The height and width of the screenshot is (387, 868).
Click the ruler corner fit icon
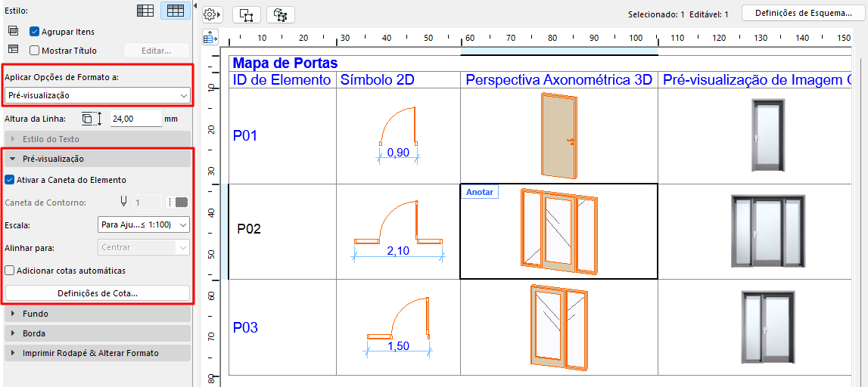(210, 38)
